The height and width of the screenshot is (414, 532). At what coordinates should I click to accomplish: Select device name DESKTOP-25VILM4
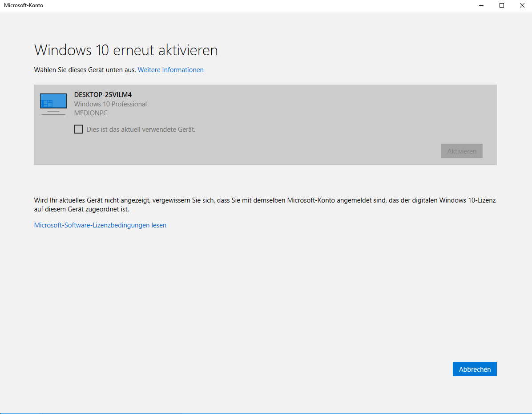coord(103,95)
